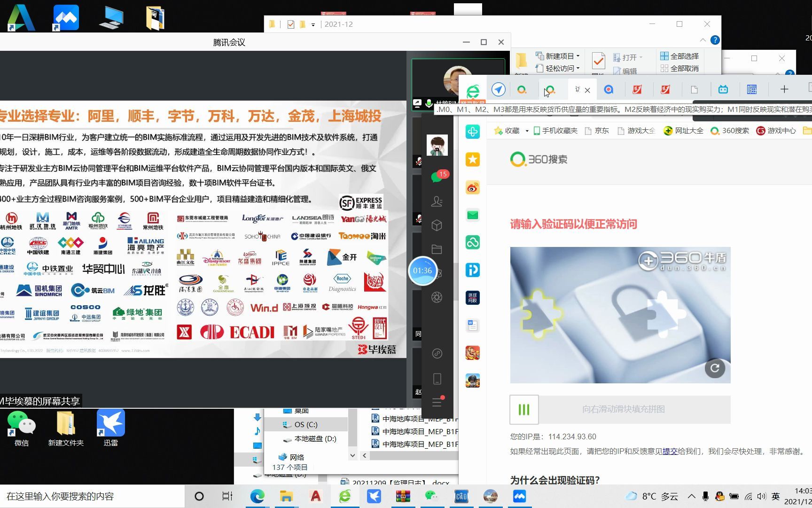Open the blue iP sidebar app icon
The image size is (812, 508).
(x=473, y=270)
